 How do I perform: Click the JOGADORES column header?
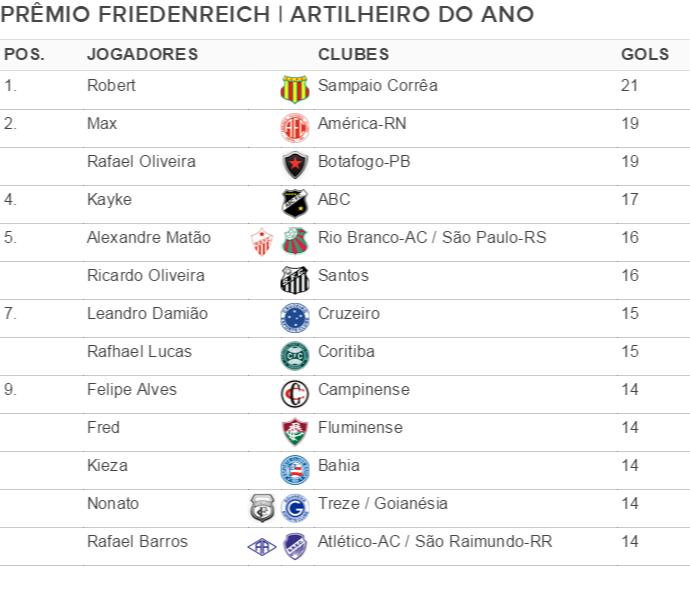pos(142,54)
